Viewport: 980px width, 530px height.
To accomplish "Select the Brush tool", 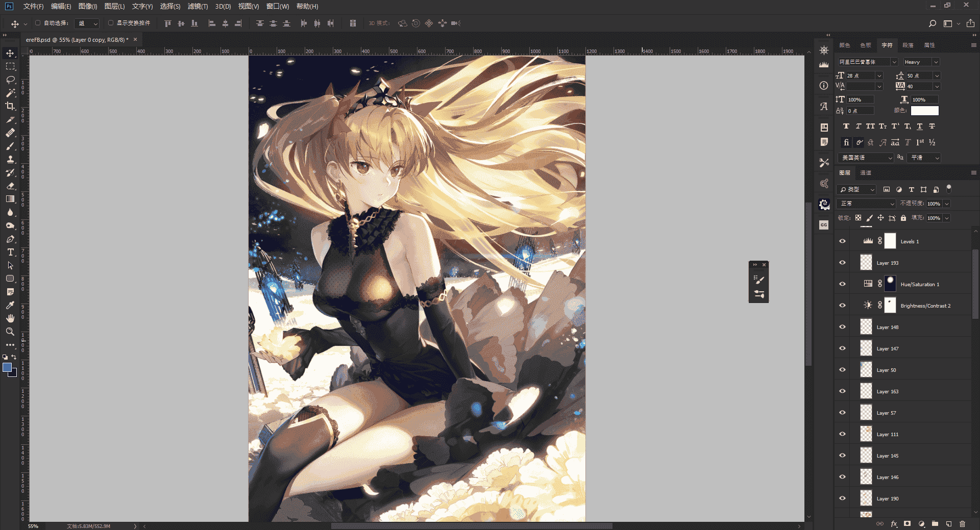I will 10,146.
